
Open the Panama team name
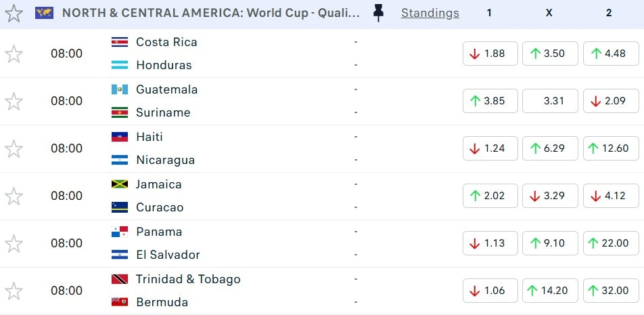click(159, 232)
